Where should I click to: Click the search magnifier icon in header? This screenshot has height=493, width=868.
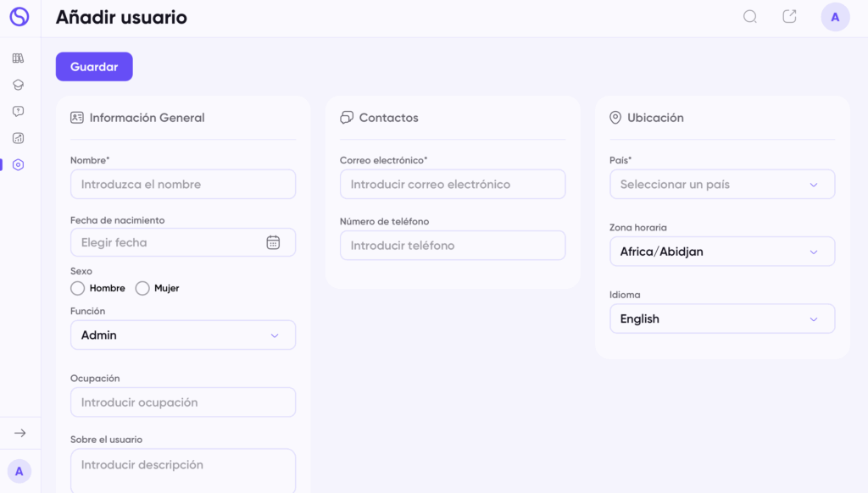click(750, 17)
